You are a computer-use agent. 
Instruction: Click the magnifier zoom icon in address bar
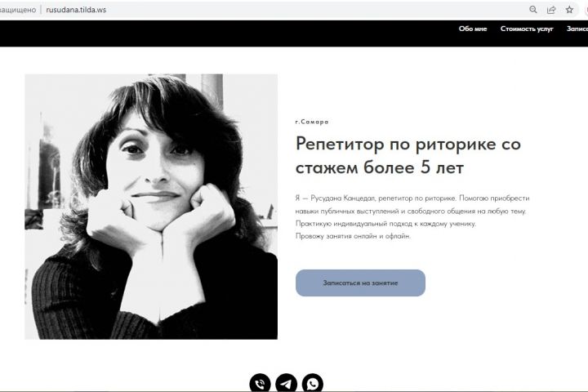[x=532, y=10]
